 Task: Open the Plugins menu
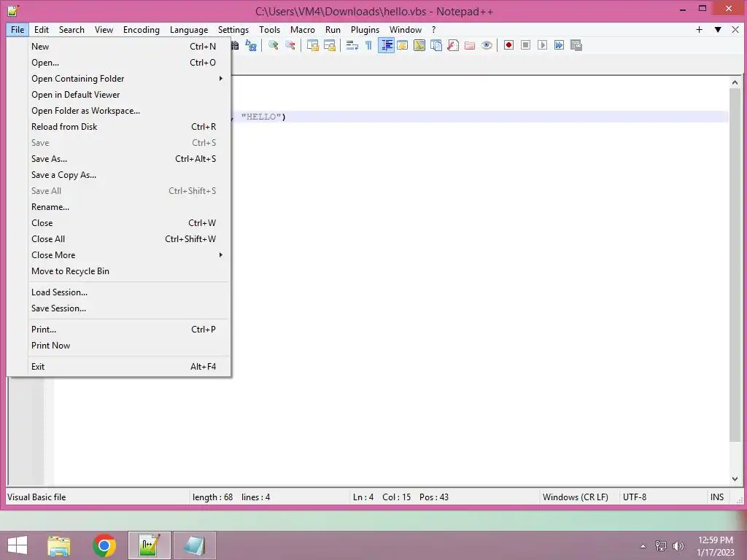pos(365,29)
